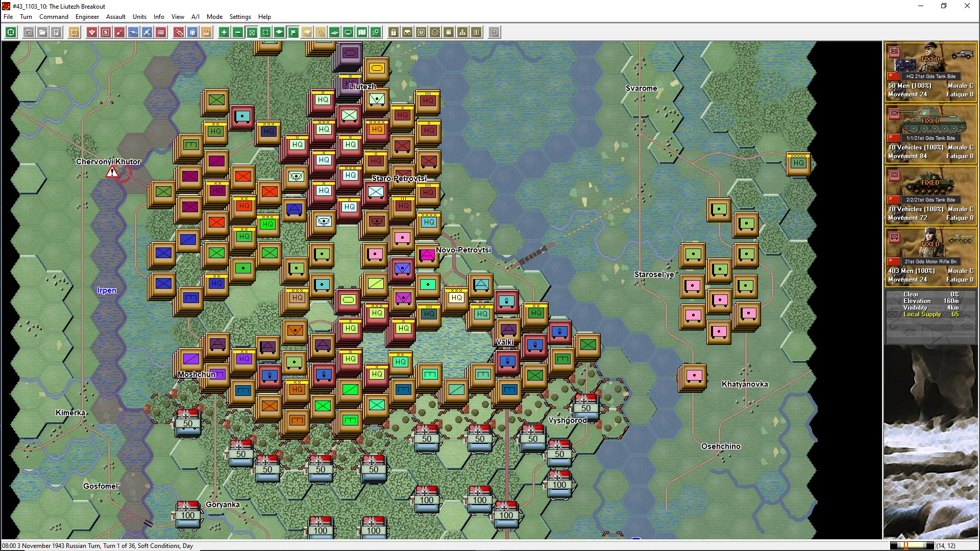Click the Goryanka town label on the map
Viewport: 980px width, 551px height.
223,505
